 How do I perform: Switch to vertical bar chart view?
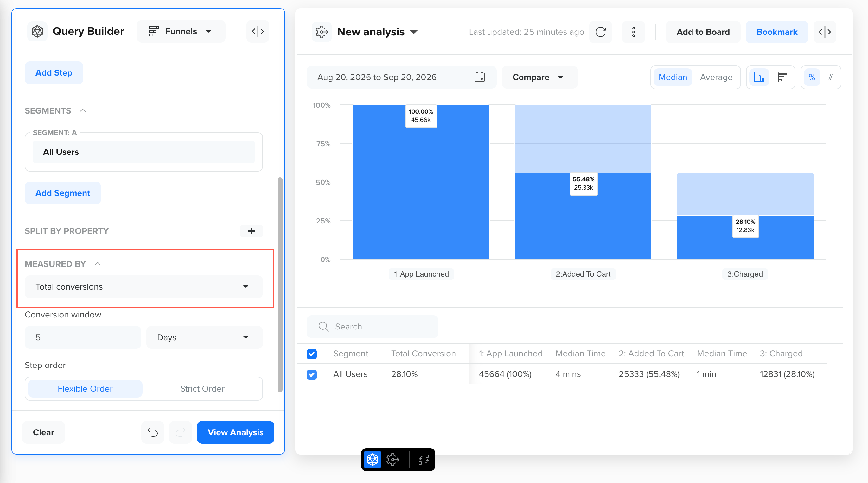[x=758, y=77]
